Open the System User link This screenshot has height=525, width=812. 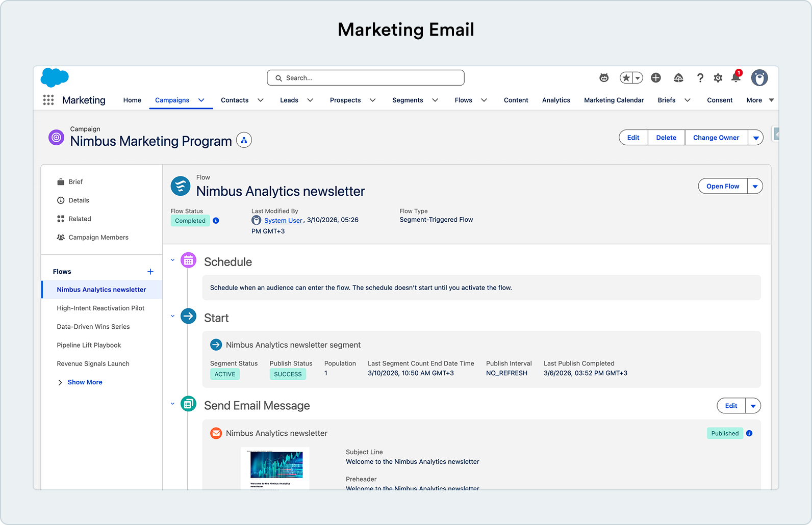283,221
